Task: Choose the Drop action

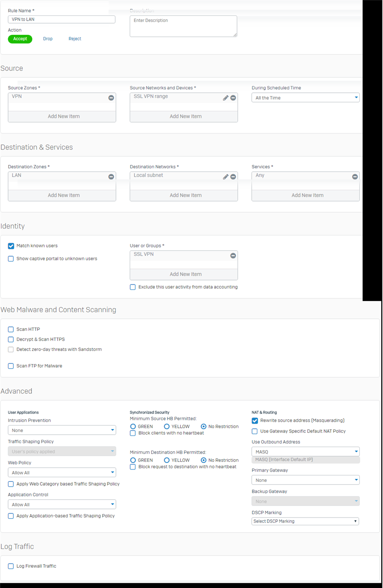Action: [48, 39]
